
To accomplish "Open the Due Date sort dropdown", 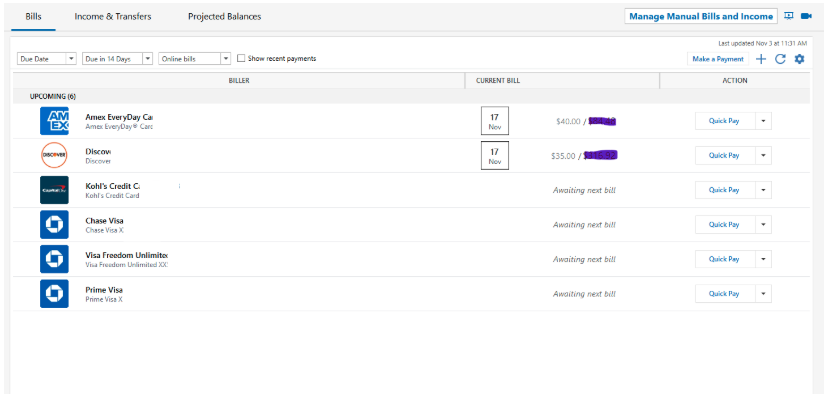I will pyautogui.click(x=47, y=59).
